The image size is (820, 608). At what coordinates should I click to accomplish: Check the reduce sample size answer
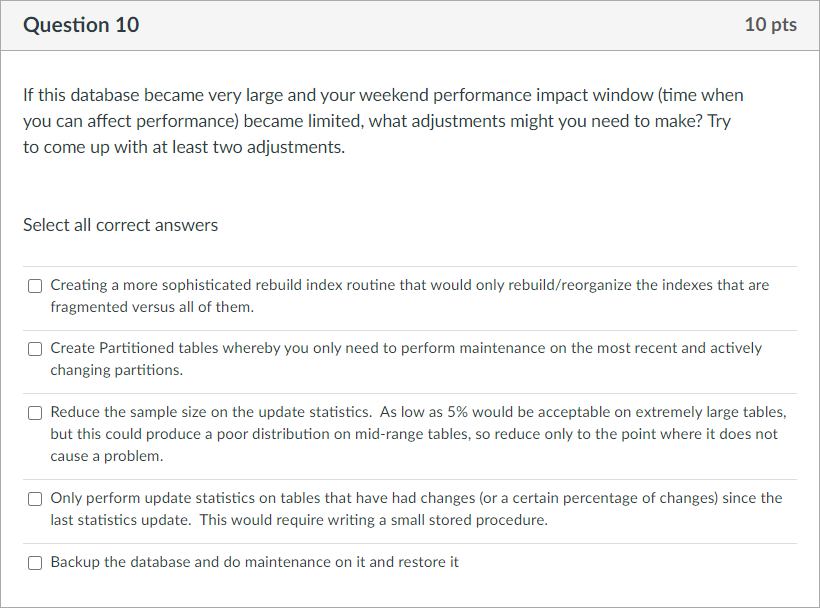click(35, 412)
